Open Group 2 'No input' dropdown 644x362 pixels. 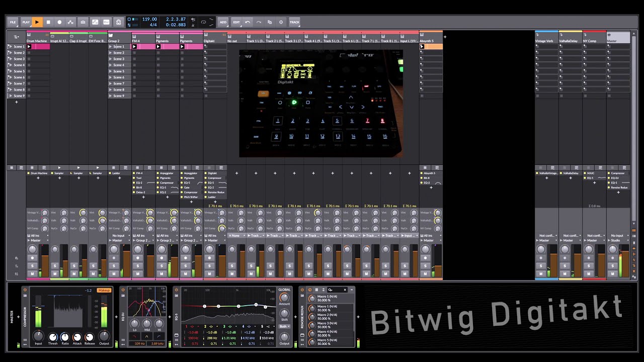pos(120,235)
